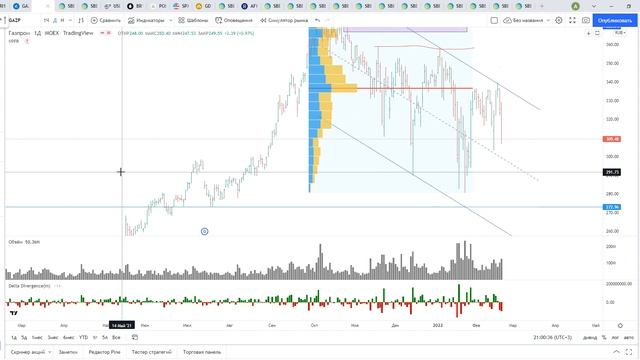The image size is (640, 360).
Task: Open the Торговая панель tab
Action: click(202, 352)
